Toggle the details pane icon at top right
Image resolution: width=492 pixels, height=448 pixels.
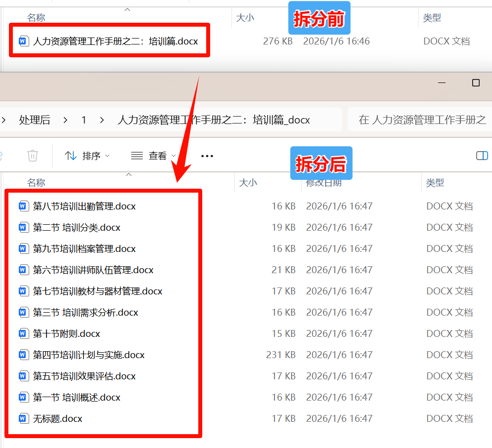pos(481,155)
